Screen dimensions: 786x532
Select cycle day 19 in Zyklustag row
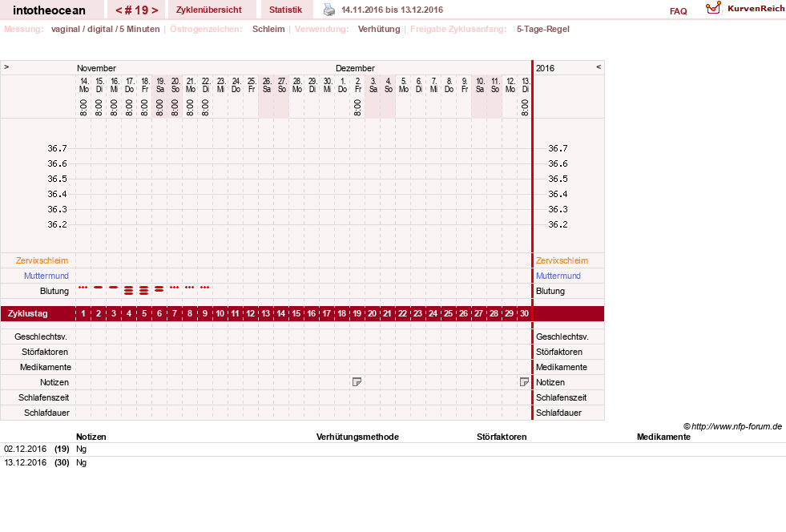357,313
